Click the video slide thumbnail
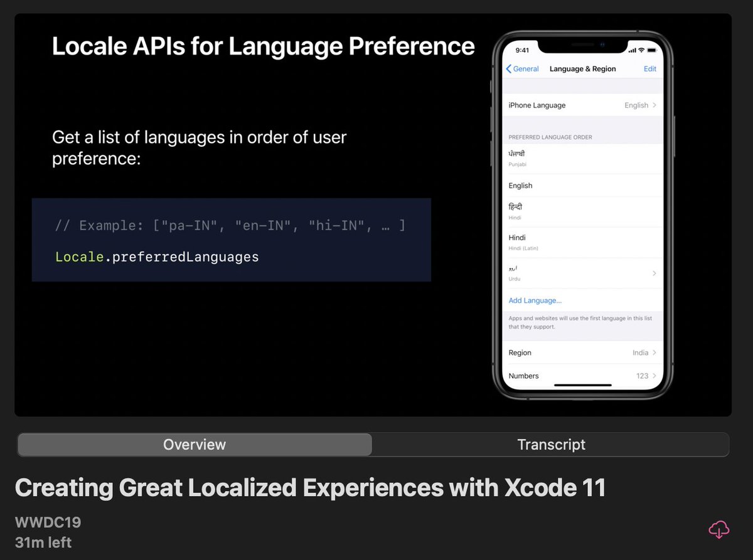Image resolution: width=753 pixels, height=560 pixels. tap(373, 215)
